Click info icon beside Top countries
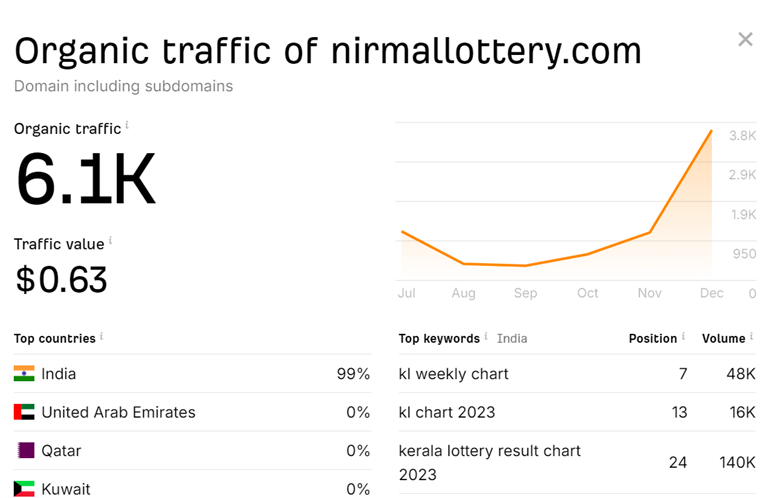The height and width of the screenshot is (498, 780). point(101,336)
